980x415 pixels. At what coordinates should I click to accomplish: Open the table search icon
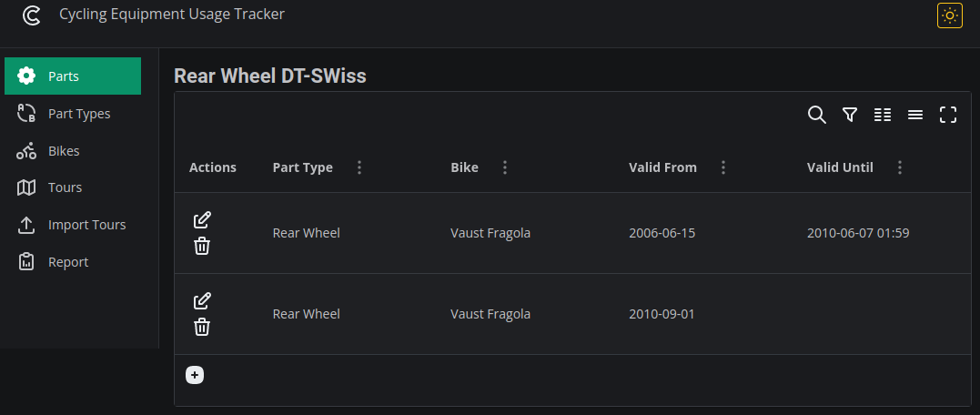[x=816, y=115]
